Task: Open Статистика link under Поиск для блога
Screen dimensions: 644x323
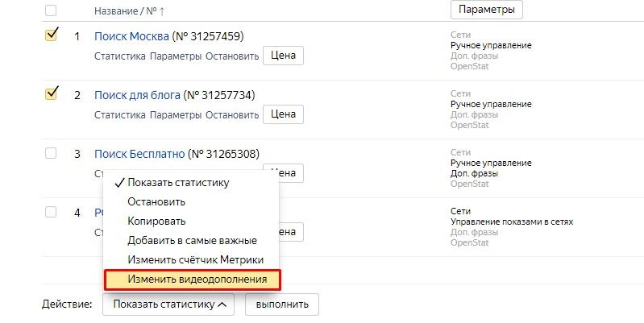Action: (x=119, y=114)
